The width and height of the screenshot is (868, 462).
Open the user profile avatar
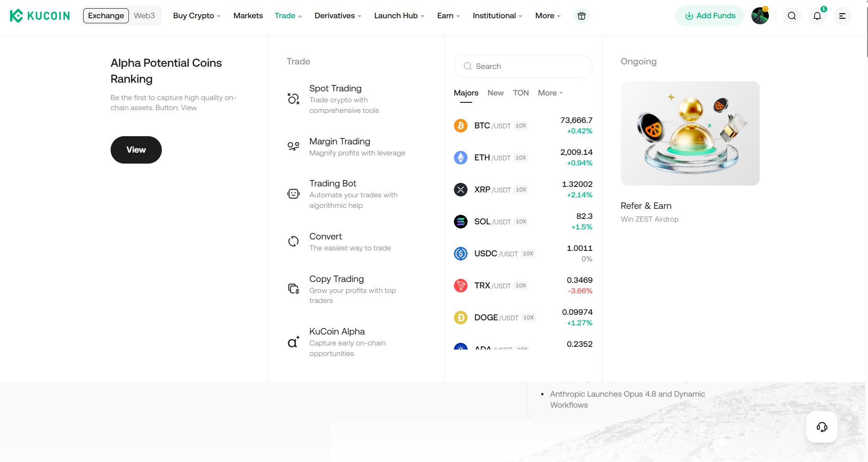[760, 16]
